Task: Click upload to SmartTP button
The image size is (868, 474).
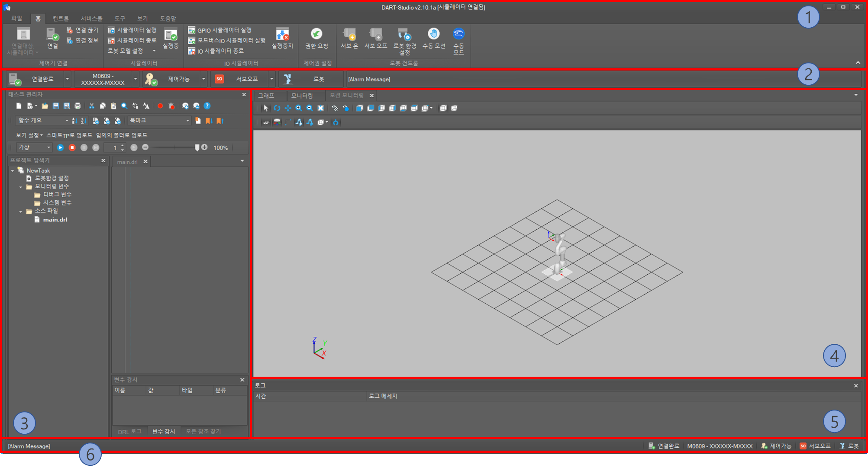Action: click(x=69, y=135)
